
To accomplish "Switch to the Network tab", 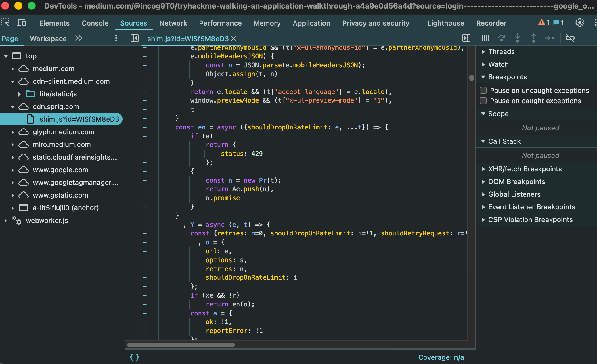I will tap(173, 23).
